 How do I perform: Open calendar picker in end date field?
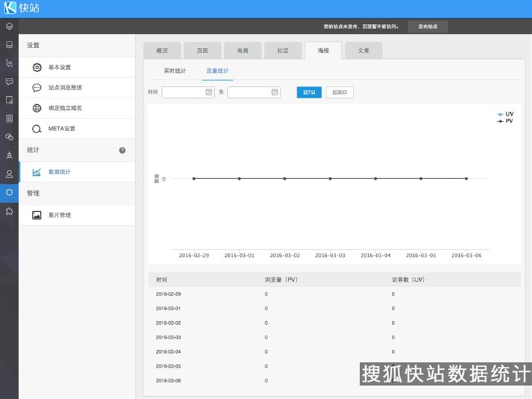point(275,92)
